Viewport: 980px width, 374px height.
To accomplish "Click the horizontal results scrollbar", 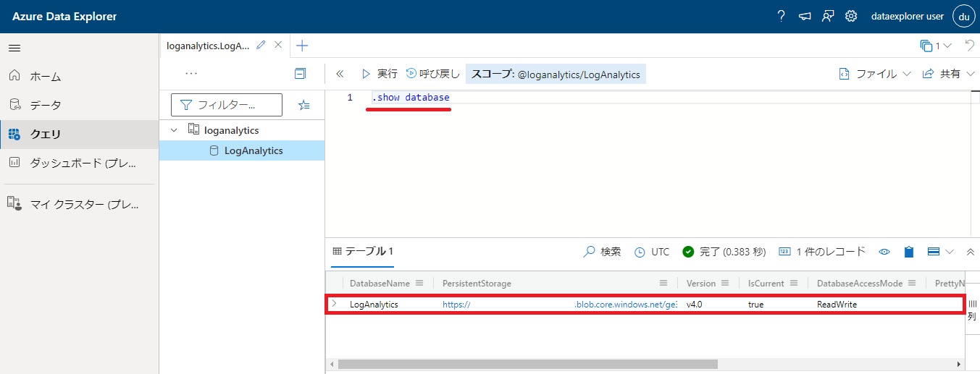I will click(527, 364).
